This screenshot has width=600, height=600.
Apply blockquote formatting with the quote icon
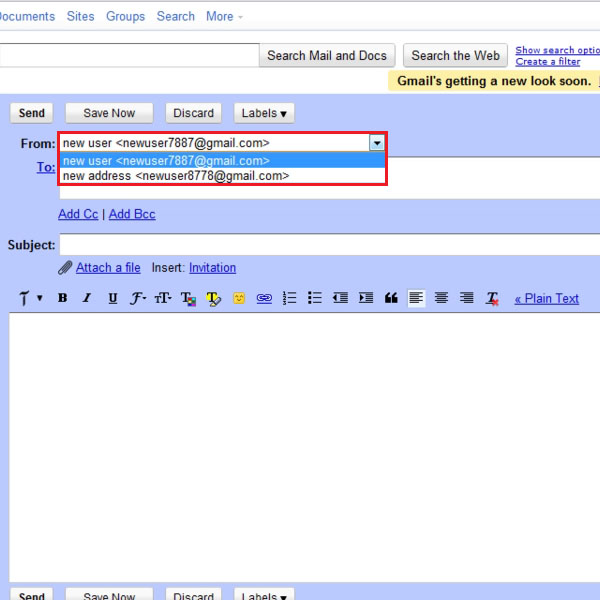[391, 298]
